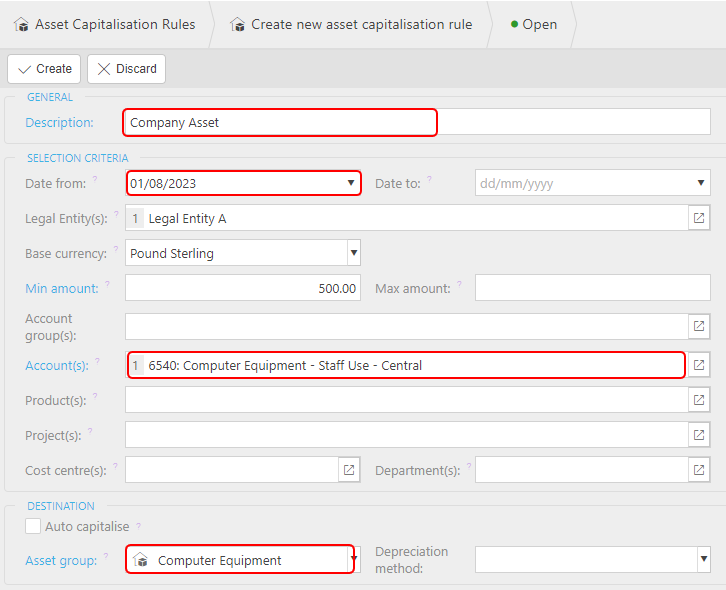Click the 6540: Computer Equipment account entry

pyautogui.click(x=285, y=365)
